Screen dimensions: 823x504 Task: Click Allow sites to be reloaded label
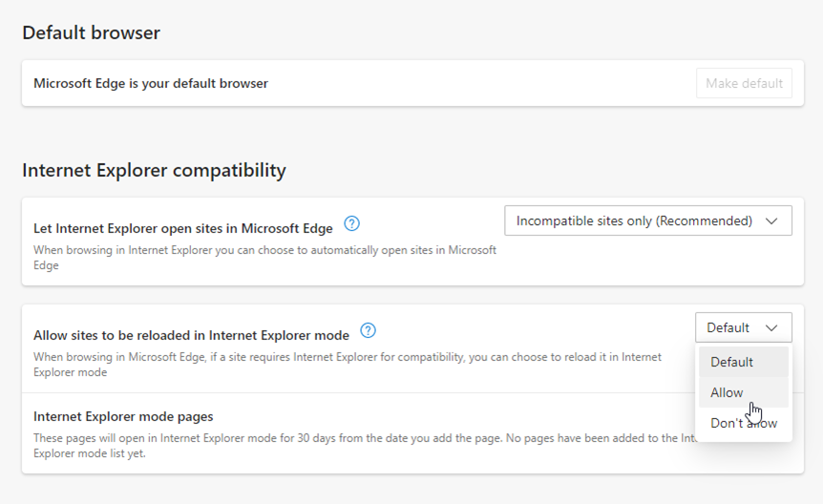coord(191,335)
